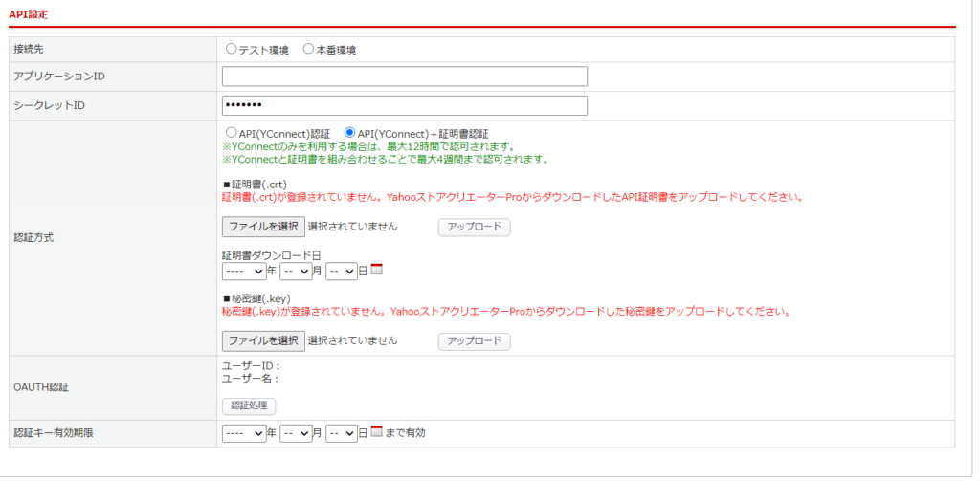This screenshot has width=980, height=481.
Task: Open calendar picker for certificate download date
Action: click(376, 271)
